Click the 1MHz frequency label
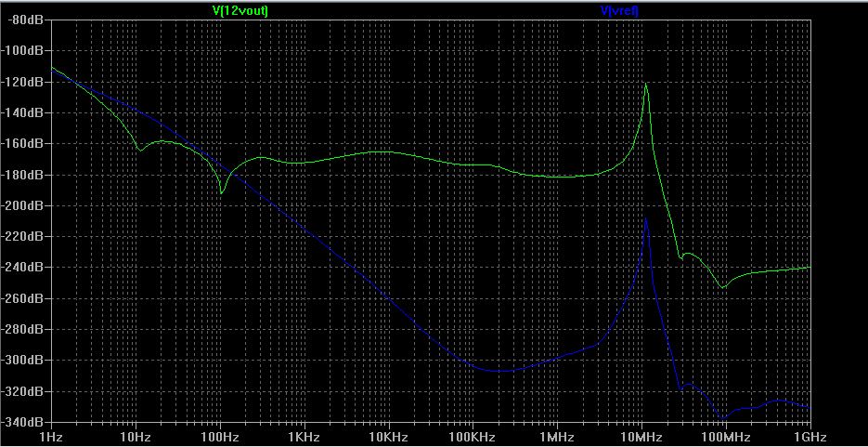 click(557, 438)
